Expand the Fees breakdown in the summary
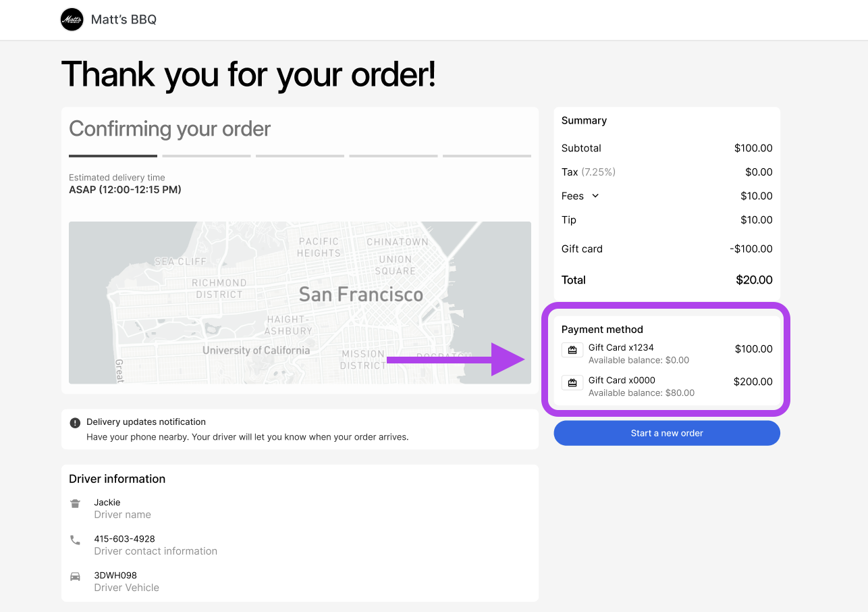Viewport: 868px width, 612px height. (594, 196)
